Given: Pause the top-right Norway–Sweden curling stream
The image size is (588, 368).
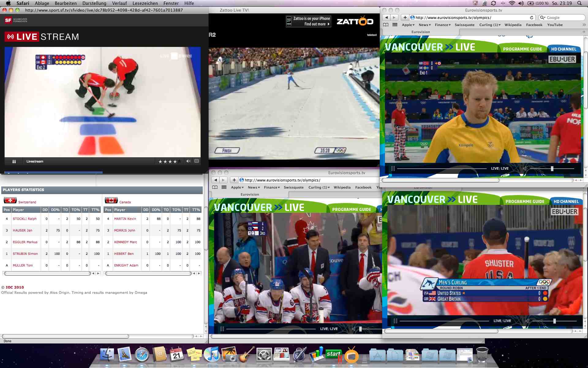Looking at the screenshot, I should (393, 168).
